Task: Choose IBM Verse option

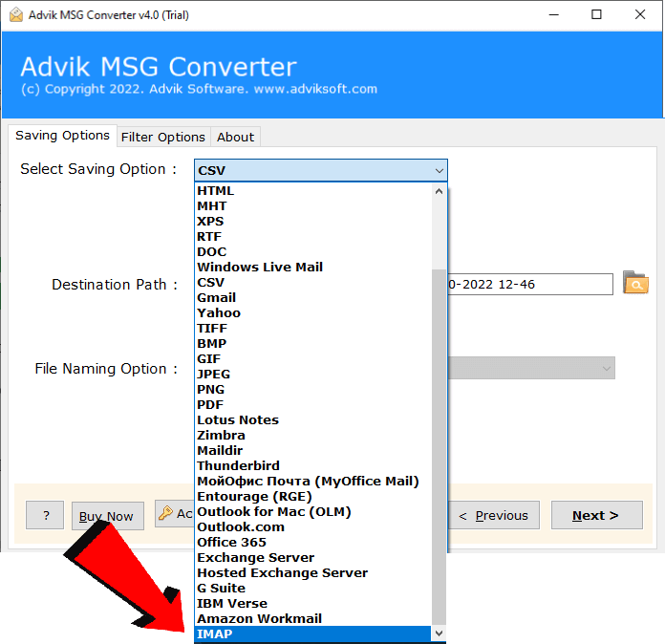Action: pos(313,603)
